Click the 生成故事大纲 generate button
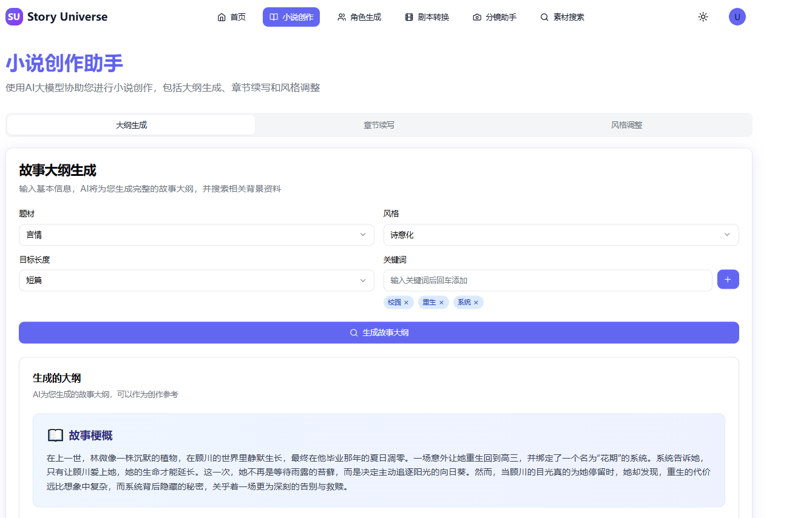The height and width of the screenshot is (518, 812). (x=379, y=332)
